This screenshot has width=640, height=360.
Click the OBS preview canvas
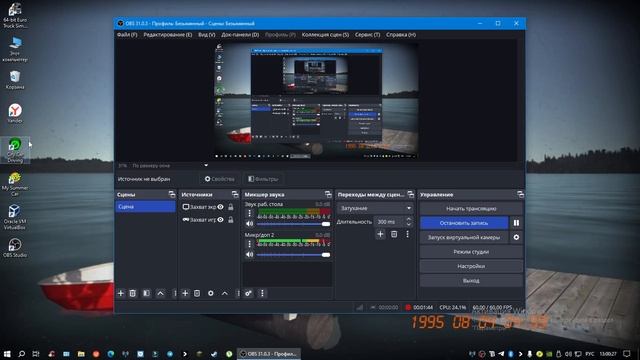pyautogui.click(x=316, y=100)
